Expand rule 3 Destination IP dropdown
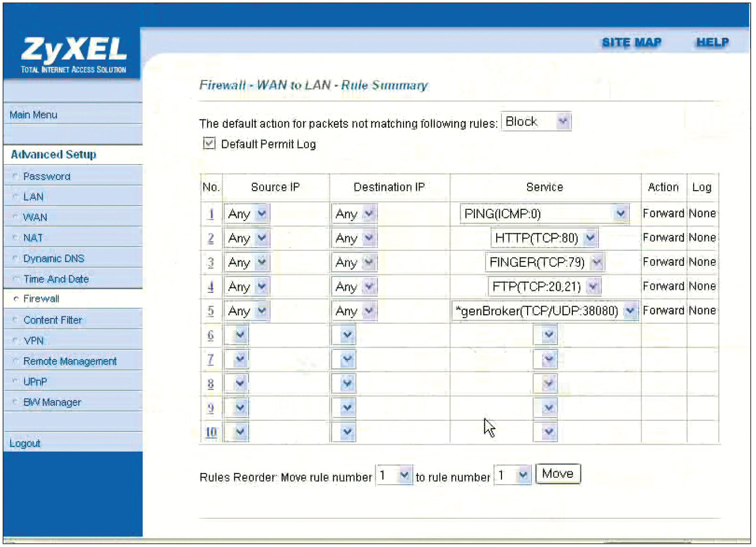Screen dimensions: 756x547 355,262
